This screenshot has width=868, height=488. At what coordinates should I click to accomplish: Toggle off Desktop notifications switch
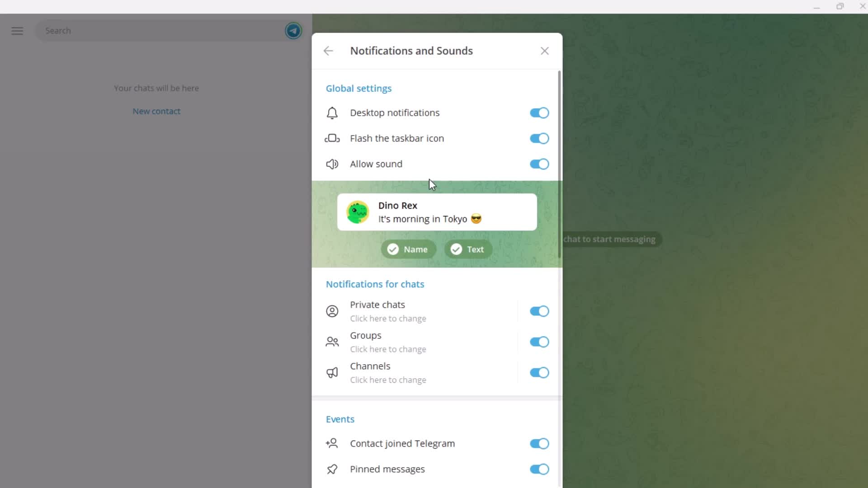click(539, 113)
